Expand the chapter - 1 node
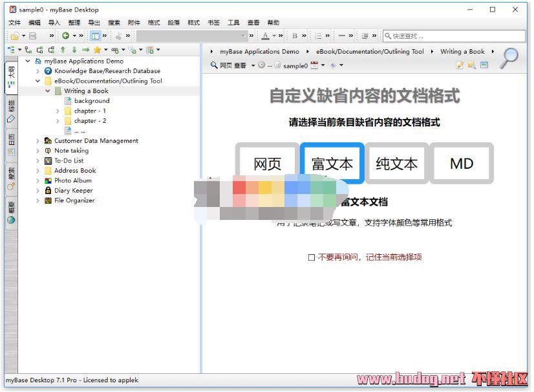The image size is (534, 392). click(x=58, y=111)
